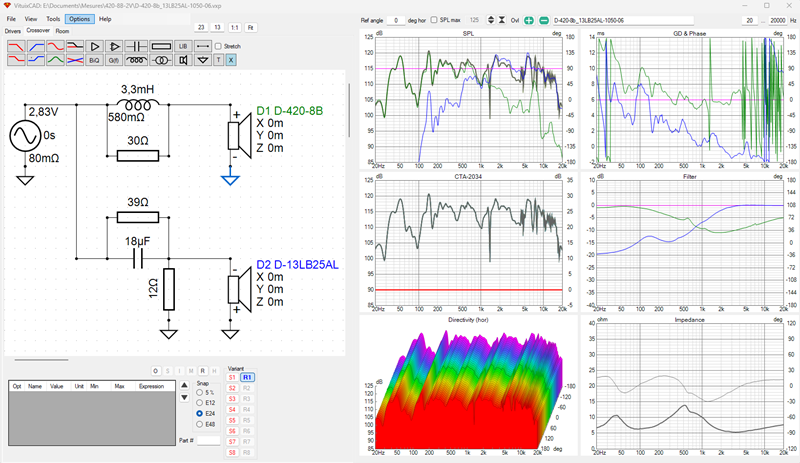The image size is (800, 463).
Task: Add a transformer component
Action: [x=161, y=60]
